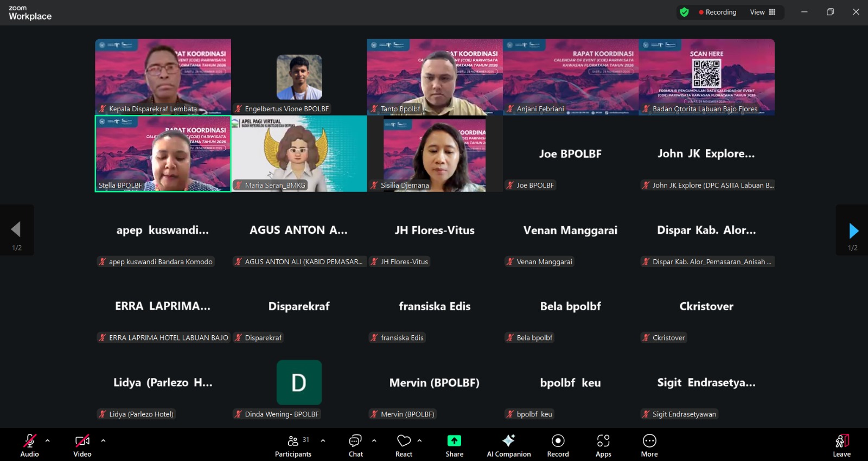Turn on camera with Video button
Image resolution: width=868 pixels, height=461 pixels.
pyautogui.click(x=82, y=445)
